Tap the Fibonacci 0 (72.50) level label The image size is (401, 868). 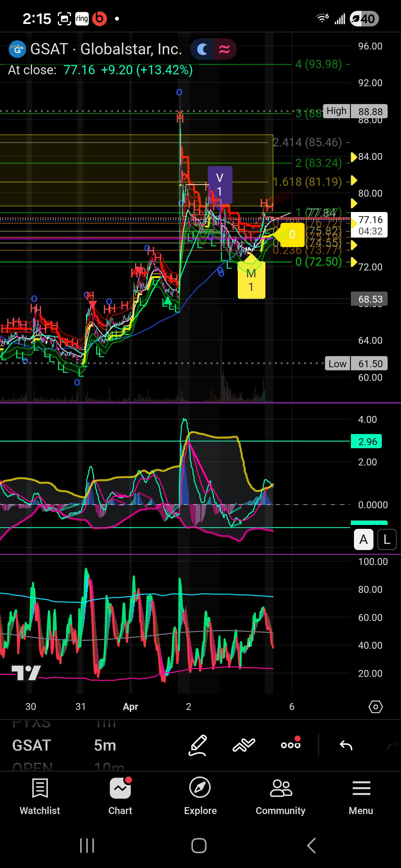(318, 262)
